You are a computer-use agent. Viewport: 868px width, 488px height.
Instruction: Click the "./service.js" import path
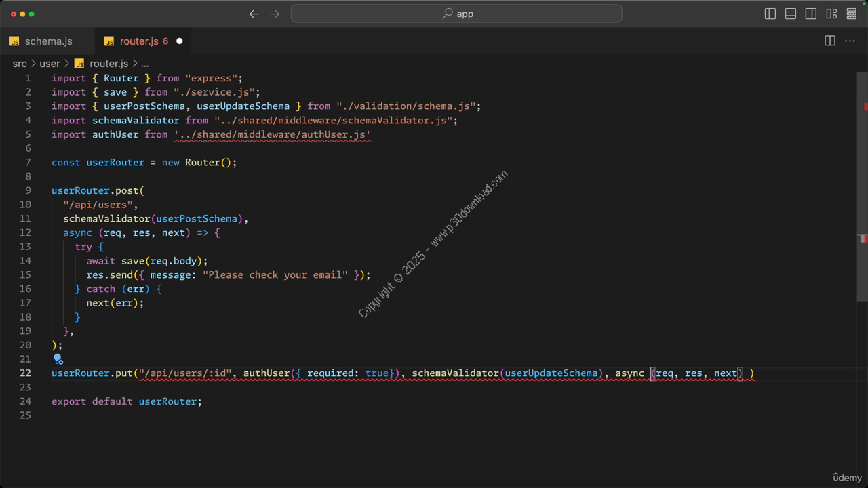(x=214, y=92)
